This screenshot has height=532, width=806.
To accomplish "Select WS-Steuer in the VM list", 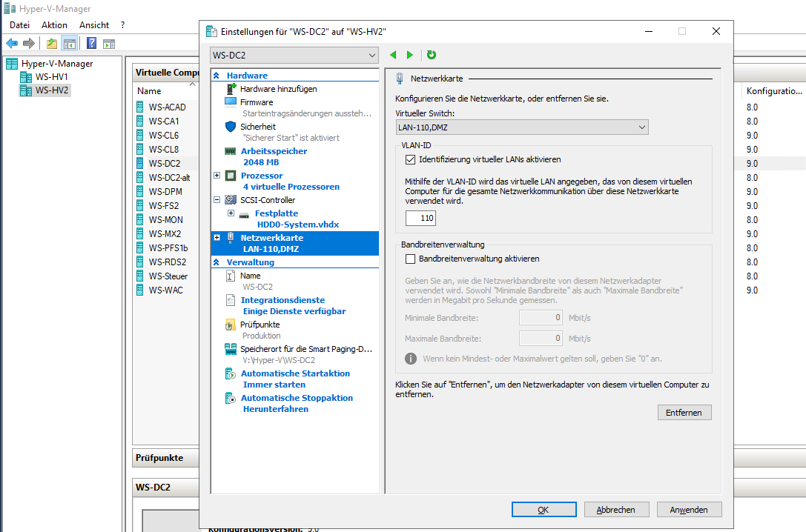I will point(168,276).
